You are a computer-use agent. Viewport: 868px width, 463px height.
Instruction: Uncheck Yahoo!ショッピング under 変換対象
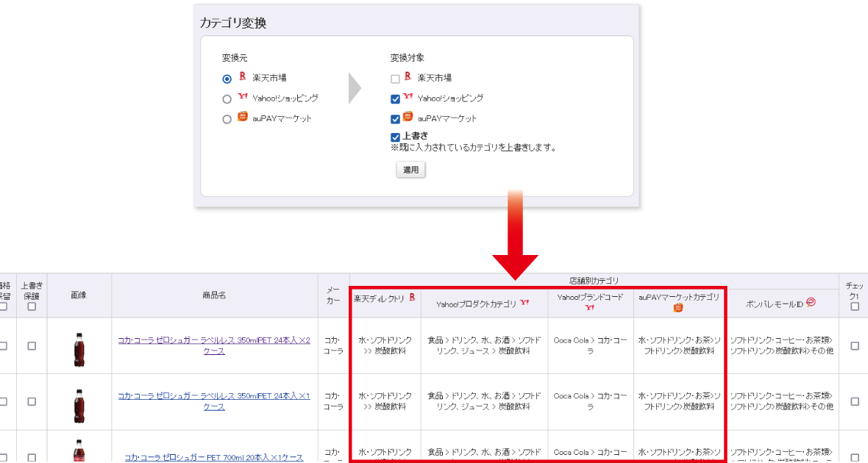(395, 99)
